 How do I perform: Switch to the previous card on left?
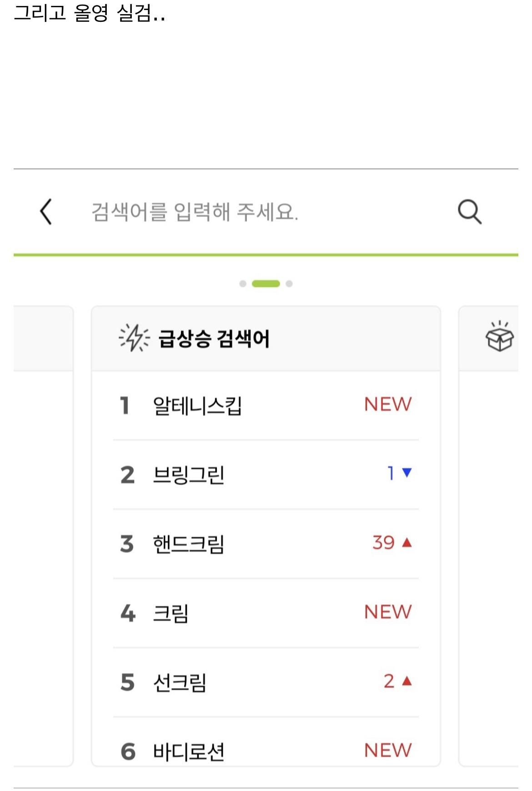coord(43,501)
